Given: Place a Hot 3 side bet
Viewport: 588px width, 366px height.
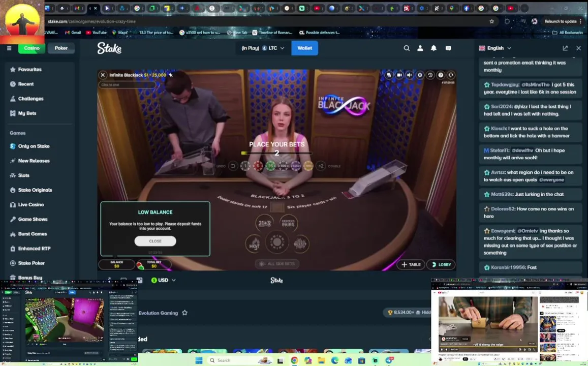Looking at the screenshot, I should 254,244.
